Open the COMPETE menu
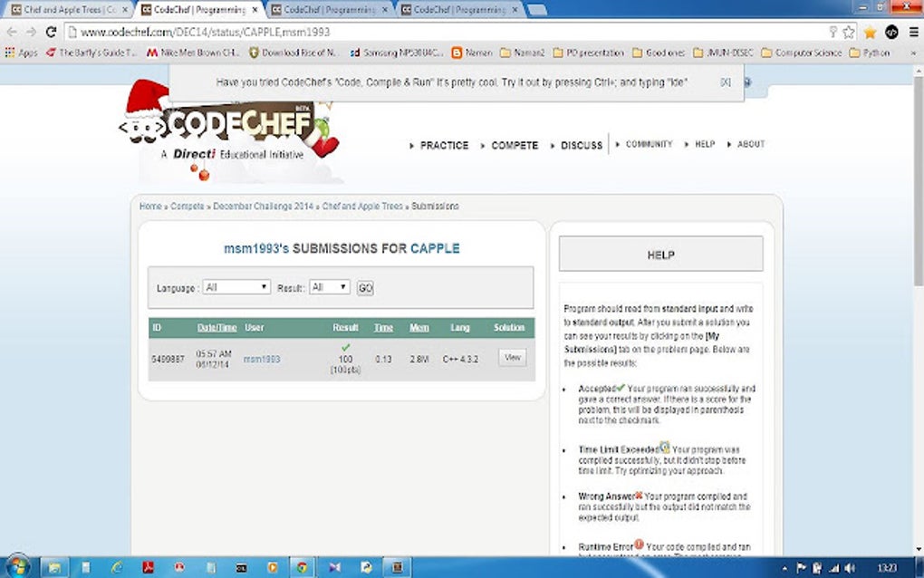 (x=514, y=145)
